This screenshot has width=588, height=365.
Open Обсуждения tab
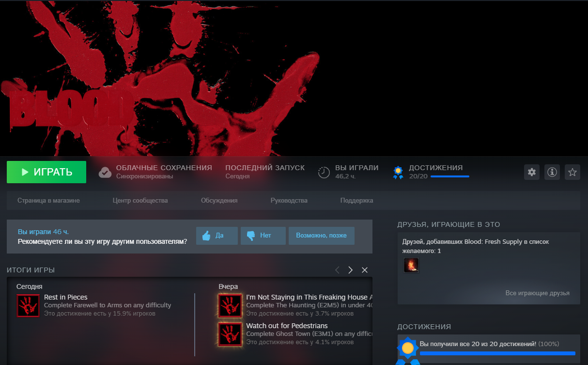click(219, 200)
